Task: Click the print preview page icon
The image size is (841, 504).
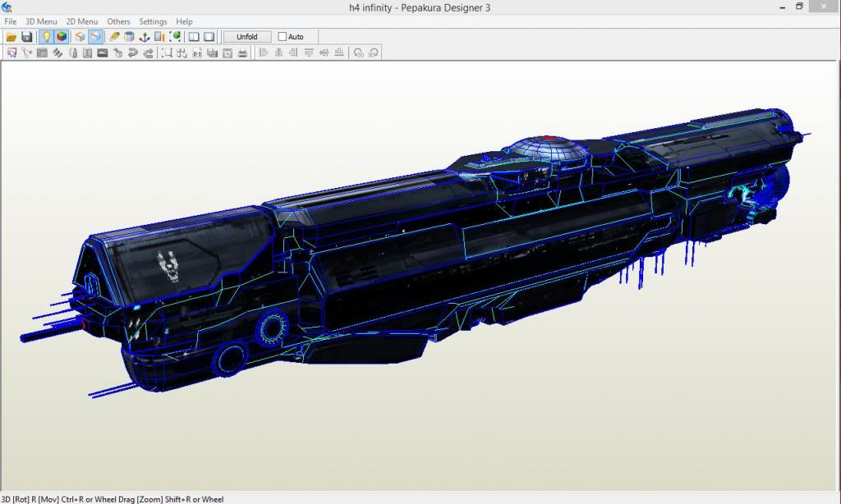Action: (227, 53)
